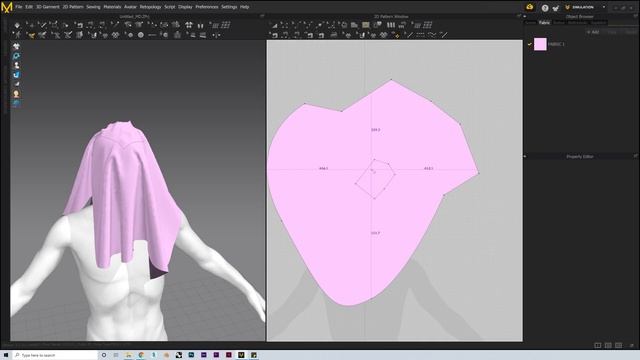
Task: Open the SIMULATION mode dropdown
Action: tap(604, 7)
